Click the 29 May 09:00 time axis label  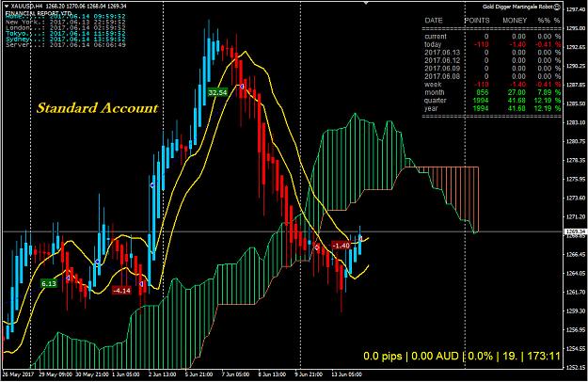point(56,374)
